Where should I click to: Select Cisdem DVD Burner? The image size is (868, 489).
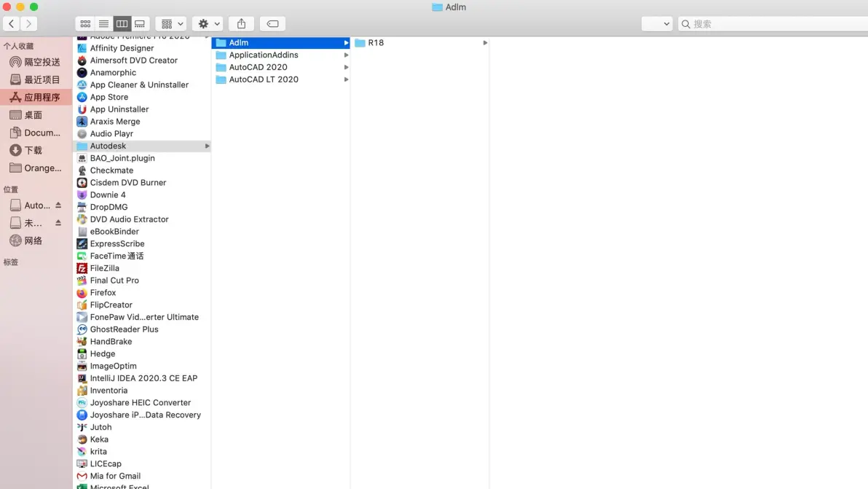142,183
